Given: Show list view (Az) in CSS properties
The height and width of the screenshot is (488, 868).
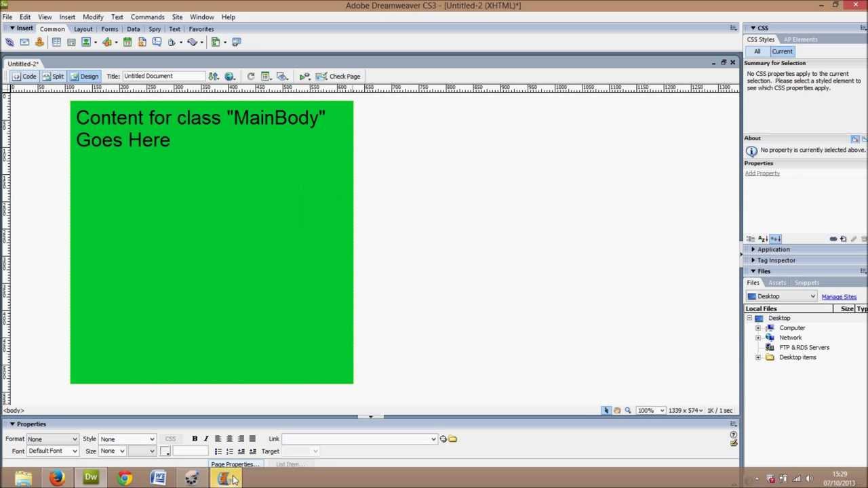Looking at the screenshot, I should (x=763, y=239).
